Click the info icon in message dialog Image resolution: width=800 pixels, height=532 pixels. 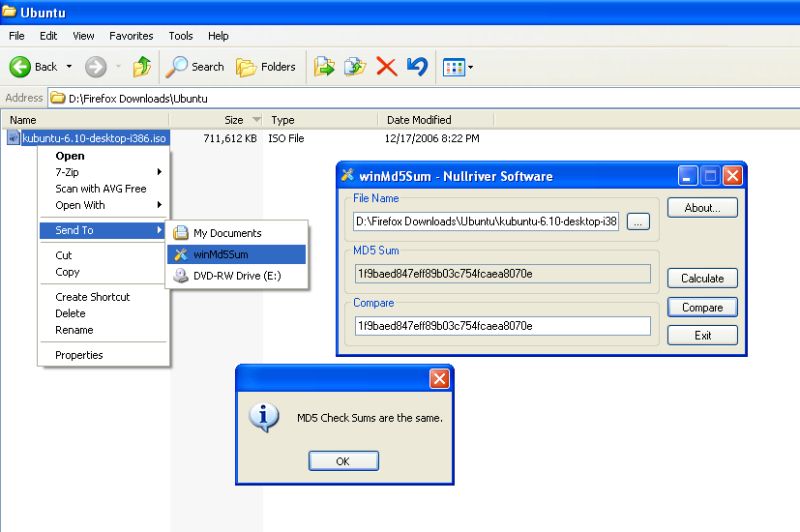pos(264,417)
